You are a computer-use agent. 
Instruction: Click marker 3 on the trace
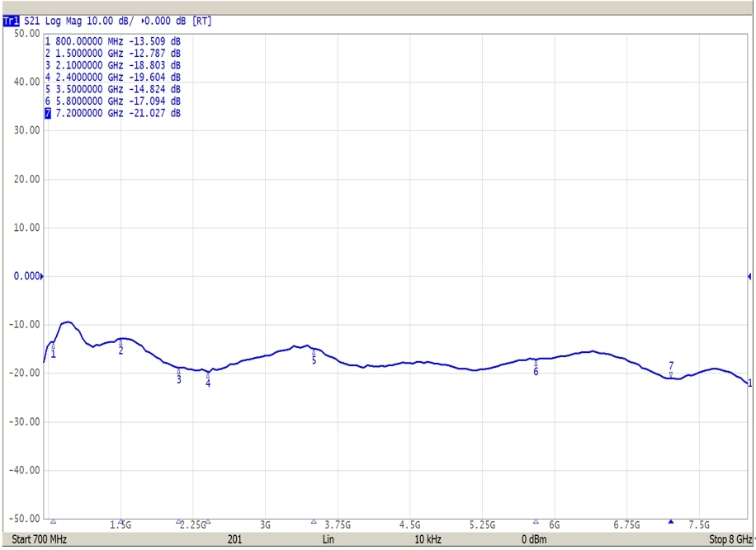[x=178, y=375]
